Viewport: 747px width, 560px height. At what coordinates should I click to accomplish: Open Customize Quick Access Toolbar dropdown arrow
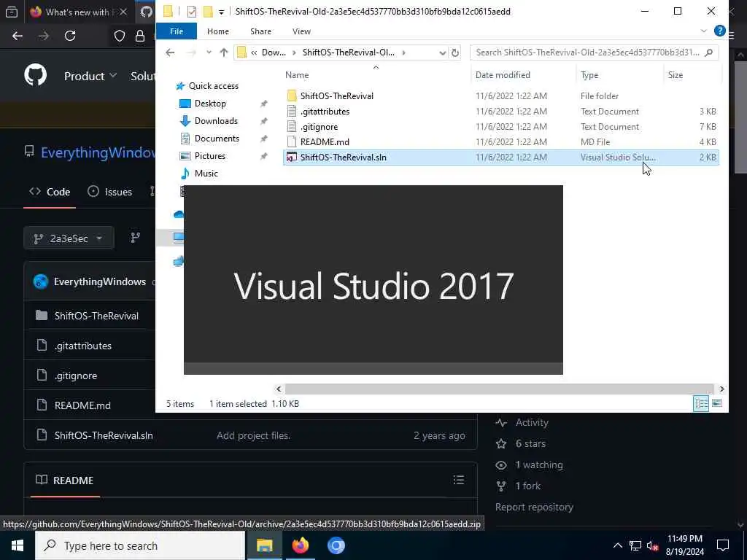point(221,12)
